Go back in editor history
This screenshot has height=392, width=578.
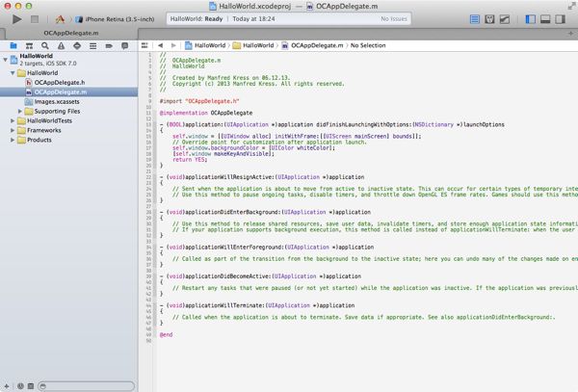(160, 45)
